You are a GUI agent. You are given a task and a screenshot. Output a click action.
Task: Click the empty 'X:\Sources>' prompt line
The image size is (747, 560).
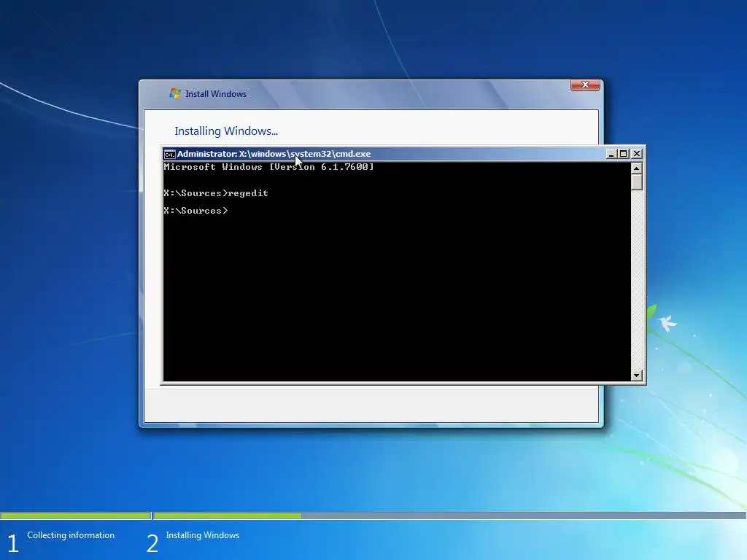196,211
